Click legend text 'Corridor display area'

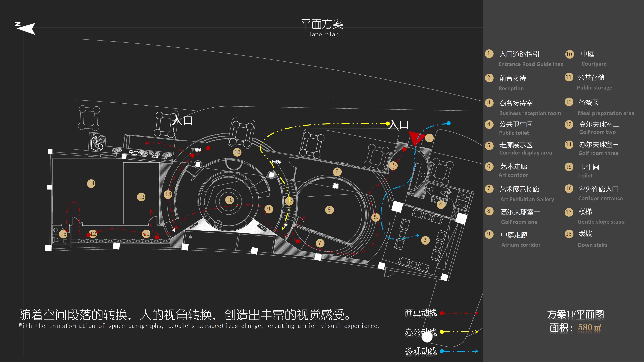[x=525, y=153]
